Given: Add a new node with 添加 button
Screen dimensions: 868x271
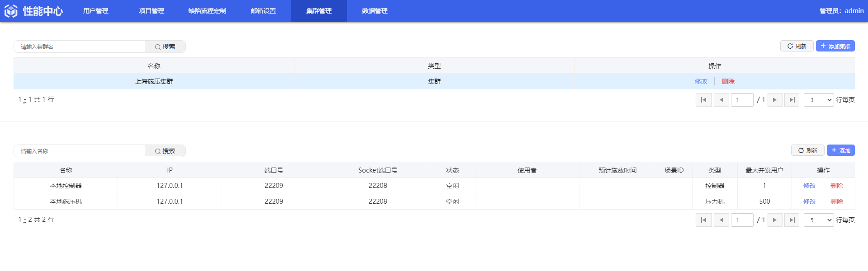Looking at the screenshot, I should pos(840,150).
